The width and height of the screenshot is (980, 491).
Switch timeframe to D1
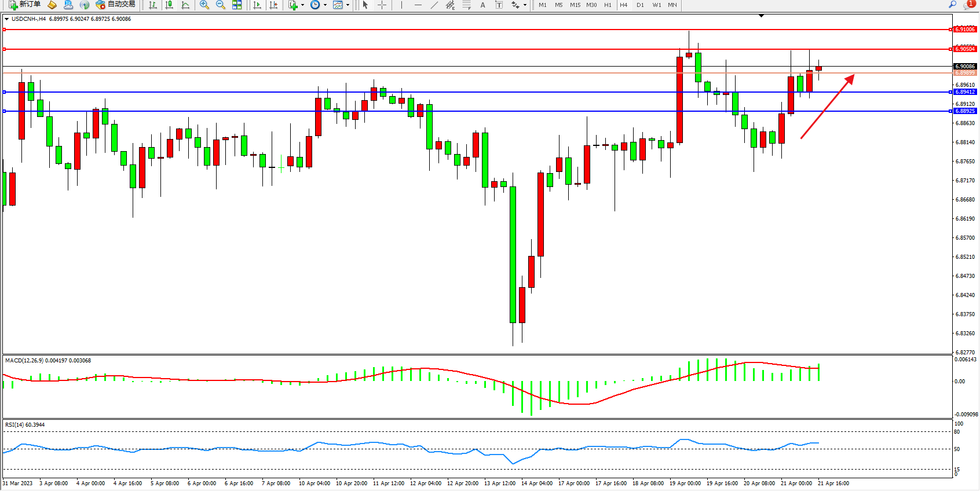[640, 5]
